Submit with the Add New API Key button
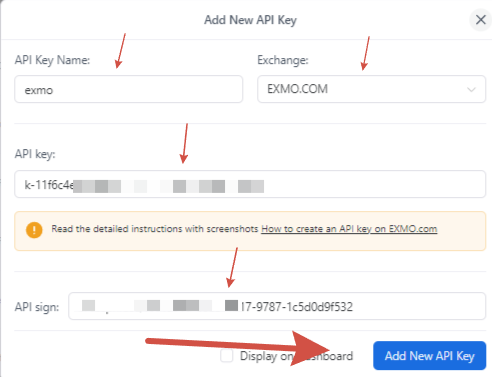 (429, 355)
